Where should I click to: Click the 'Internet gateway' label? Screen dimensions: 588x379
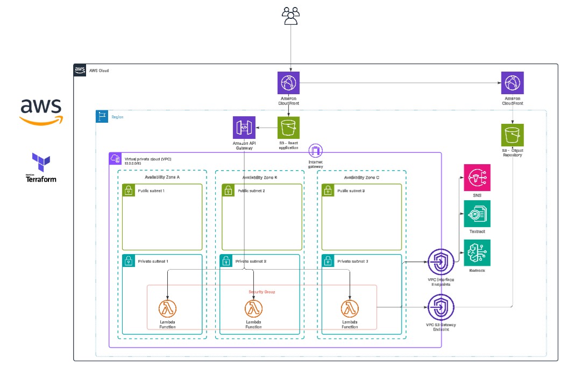pyautogui.click(x=315, y=164)
